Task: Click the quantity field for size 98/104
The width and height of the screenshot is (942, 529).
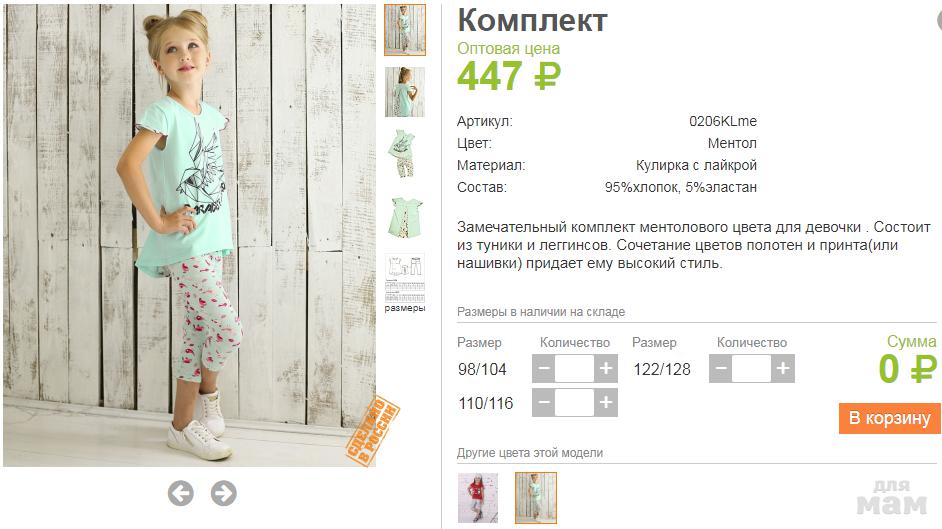Action: [x=574, y=368]
